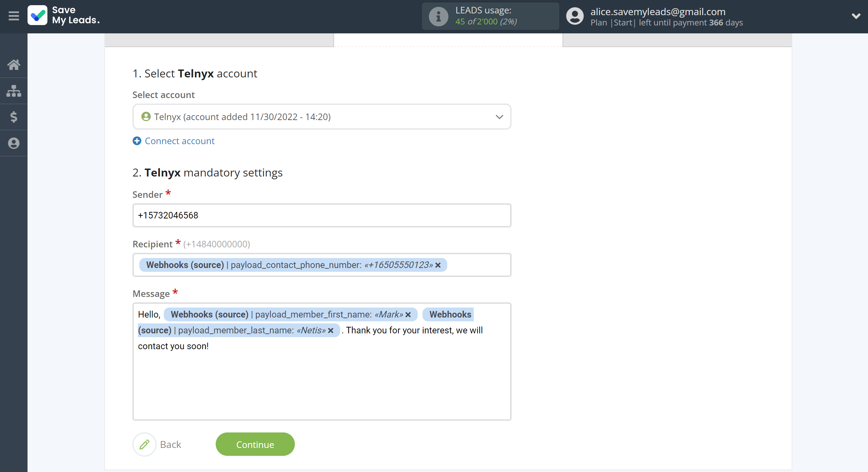
Task: Open the Home sidebar icon
Action: coord(14,65)
